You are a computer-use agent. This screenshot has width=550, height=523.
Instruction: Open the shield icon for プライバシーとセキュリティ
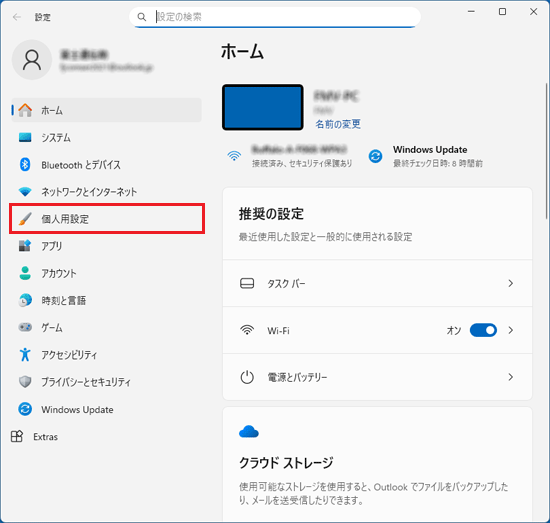(x=25, y=382)
